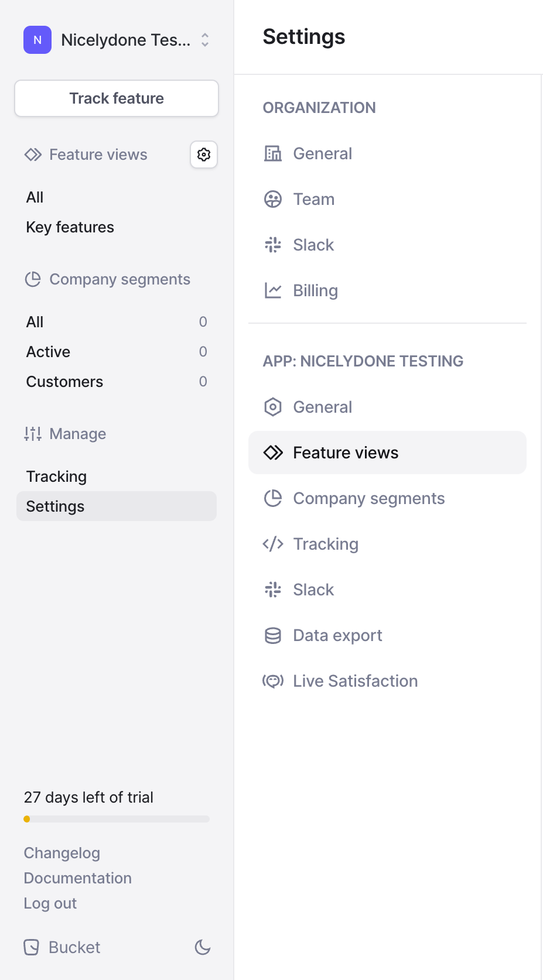Click Feature views diamond icon in settings

273,453
